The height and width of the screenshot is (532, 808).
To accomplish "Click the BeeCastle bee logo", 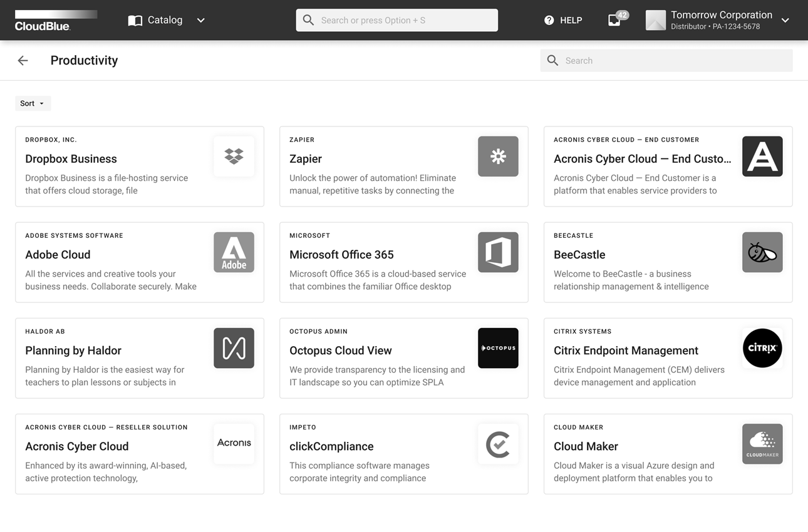I will click(x=762, y=252).
